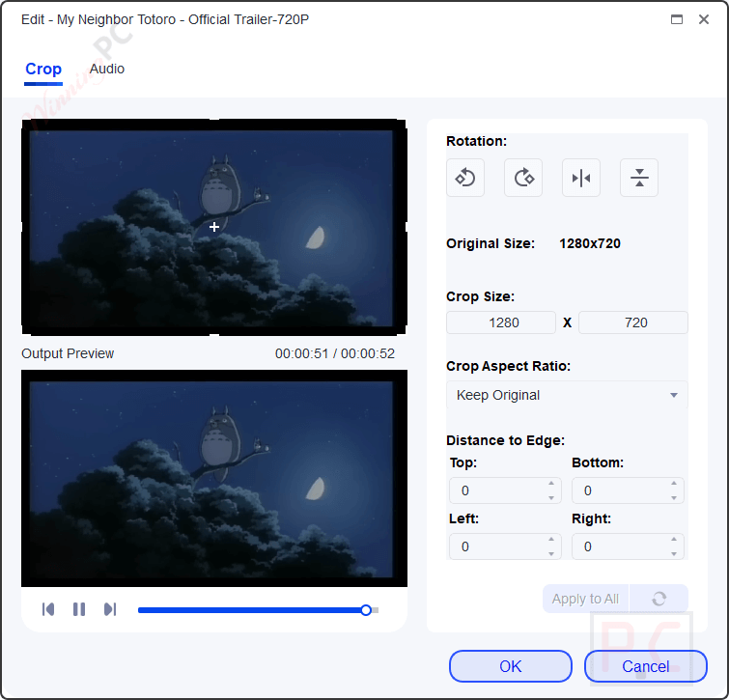729x700 pixels.
Task: Decrease Right distance value
Action: [x=674, y=553]
